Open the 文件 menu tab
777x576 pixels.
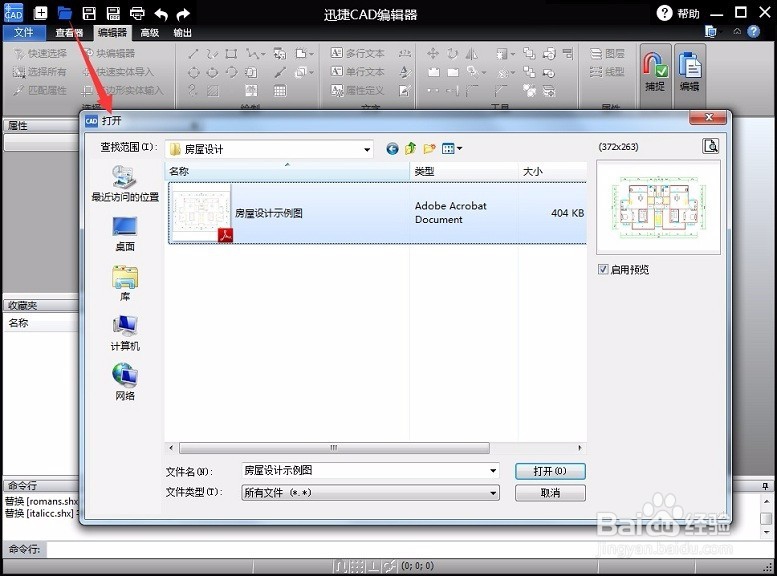click(x=23, y=33)
